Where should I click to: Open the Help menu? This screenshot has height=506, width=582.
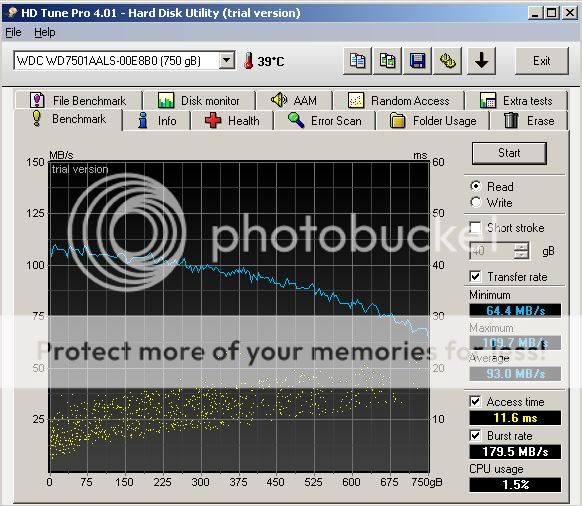tap(45, 32)
